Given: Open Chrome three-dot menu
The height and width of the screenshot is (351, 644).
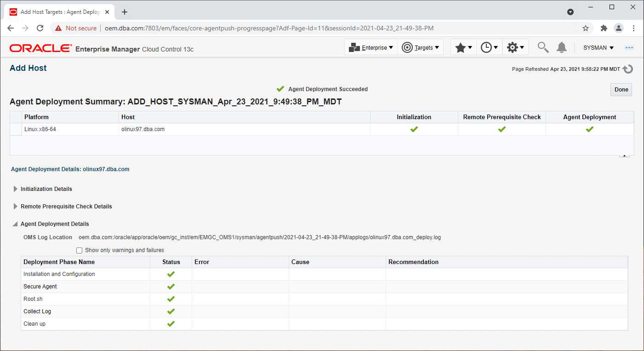Looking at the screenshot, I should tap(634, 28).
